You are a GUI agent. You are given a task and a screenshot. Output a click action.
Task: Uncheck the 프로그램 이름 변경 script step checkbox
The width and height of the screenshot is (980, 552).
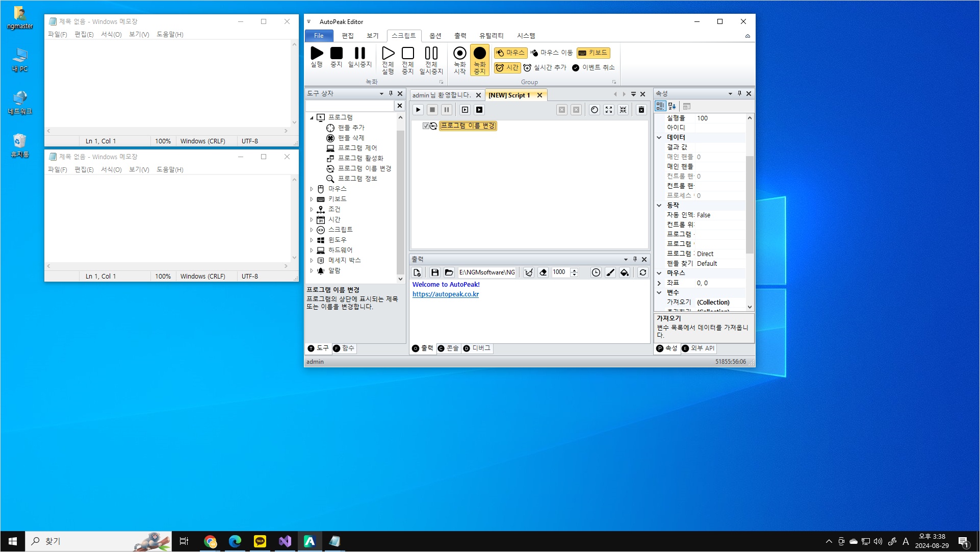click(x=426, y=126)
